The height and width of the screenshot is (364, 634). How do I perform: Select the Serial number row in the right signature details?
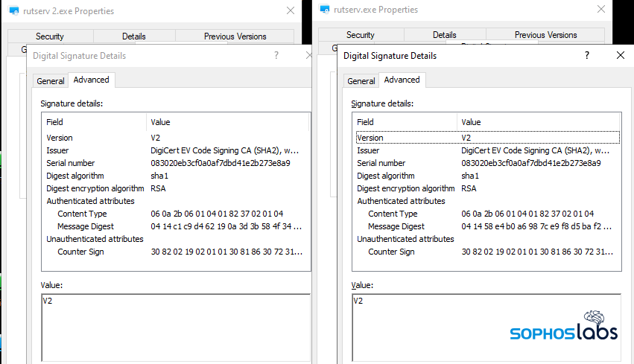pos(381,163)
